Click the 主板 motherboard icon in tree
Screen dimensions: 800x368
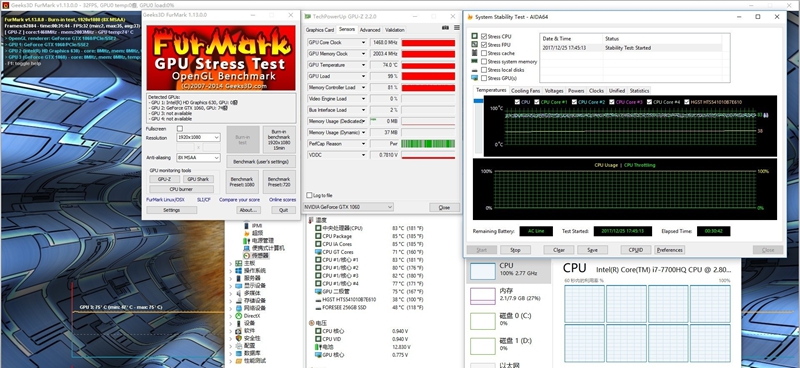[x=239, y=263]
